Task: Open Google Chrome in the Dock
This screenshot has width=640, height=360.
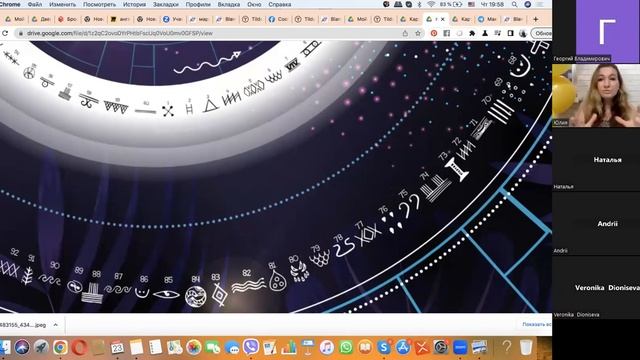Action: pyautogui.click(x=60, y=347)
